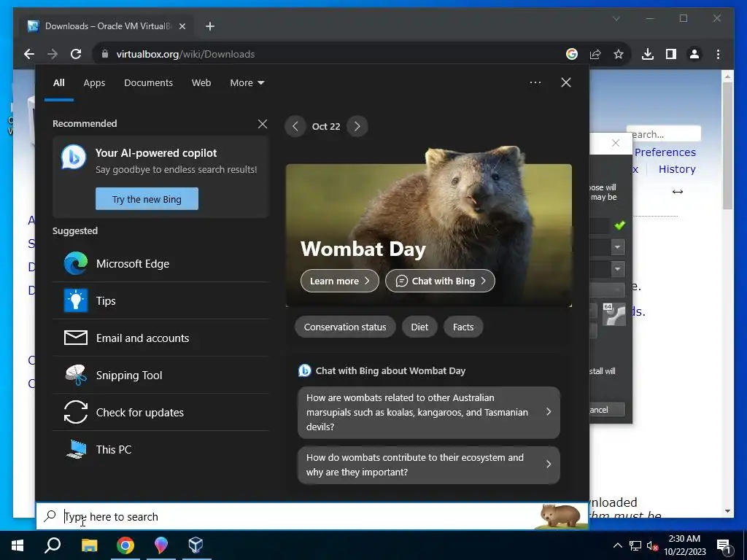Go to the previous day before Oct 22

(x=295, y=126)
